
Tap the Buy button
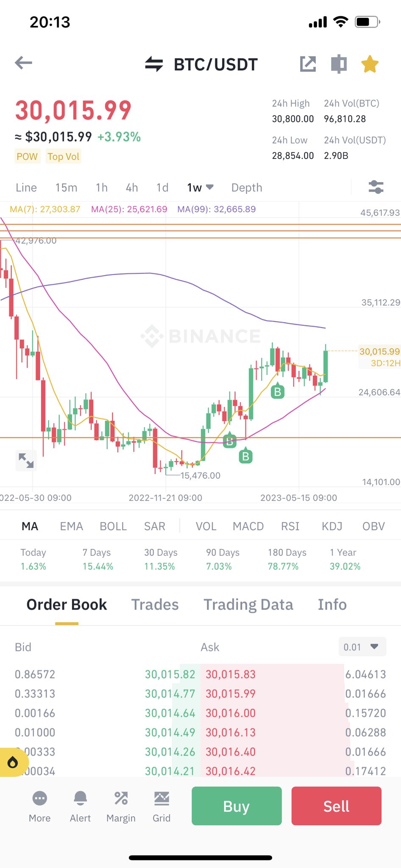pos(237,806)
